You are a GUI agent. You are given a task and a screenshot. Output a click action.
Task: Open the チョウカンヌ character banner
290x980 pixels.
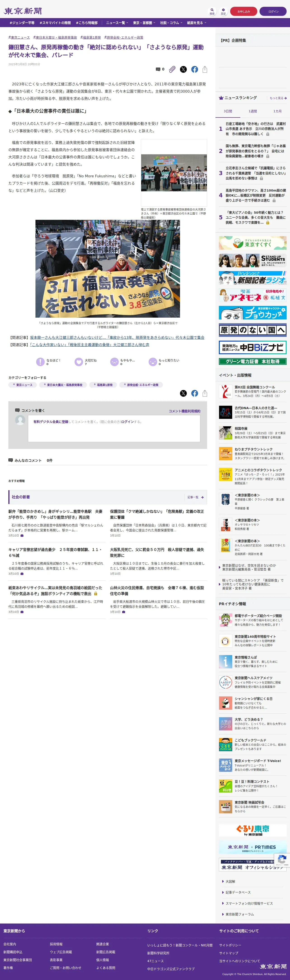pos(253,313)
